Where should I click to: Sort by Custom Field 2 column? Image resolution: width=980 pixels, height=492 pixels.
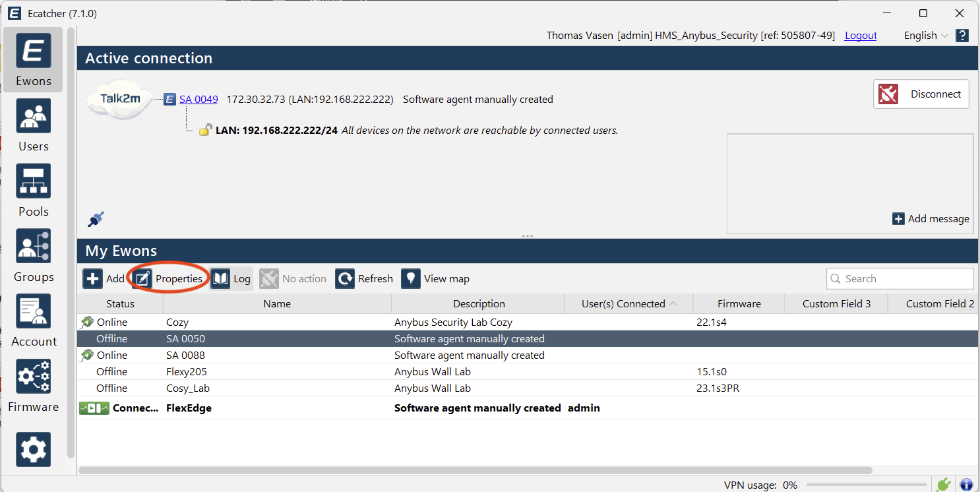(x=934, y=304)
